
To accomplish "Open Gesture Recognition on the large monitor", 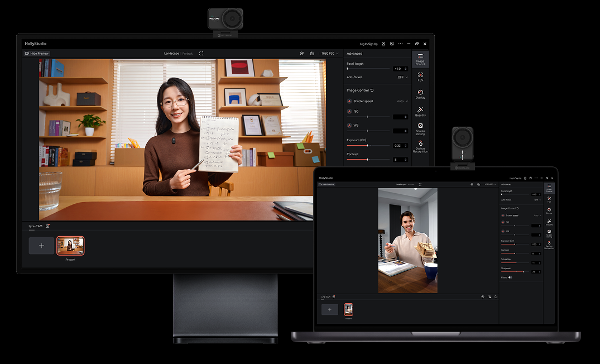I will [x=420, y=146].
